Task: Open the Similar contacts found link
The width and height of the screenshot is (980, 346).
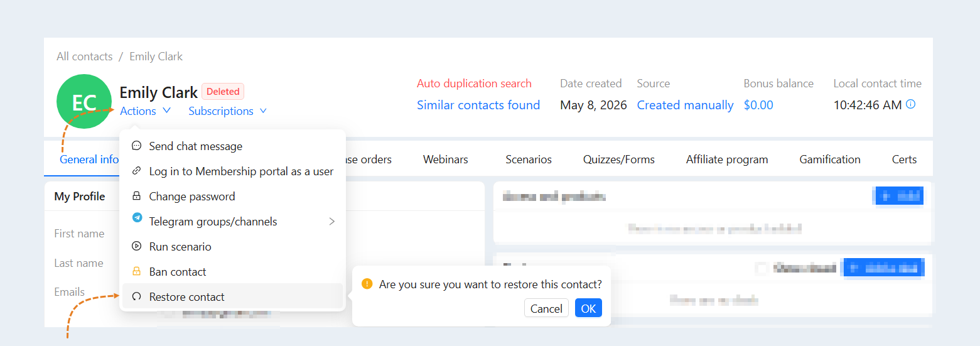Action: click(478, 105)
